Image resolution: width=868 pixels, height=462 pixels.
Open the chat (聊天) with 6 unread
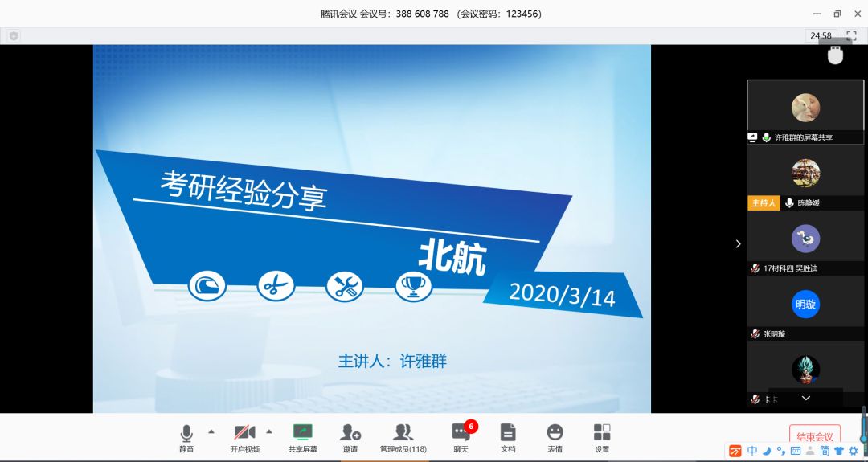point(461,437)
